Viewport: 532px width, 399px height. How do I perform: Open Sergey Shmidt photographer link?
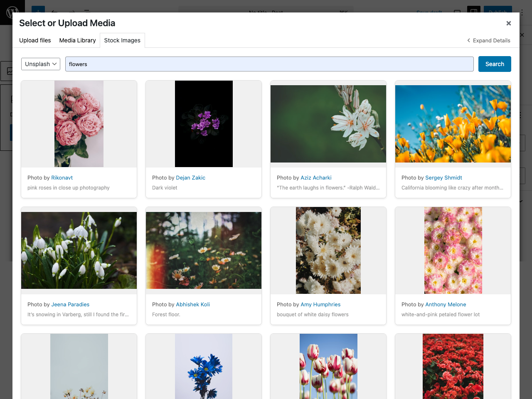click(443, 177)
